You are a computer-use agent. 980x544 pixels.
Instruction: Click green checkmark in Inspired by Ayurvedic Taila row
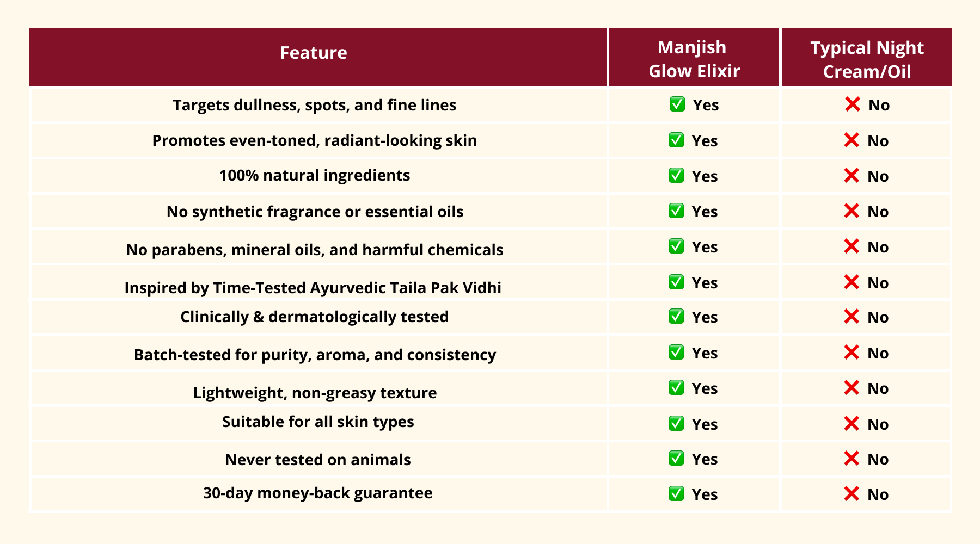coord(676,282)
